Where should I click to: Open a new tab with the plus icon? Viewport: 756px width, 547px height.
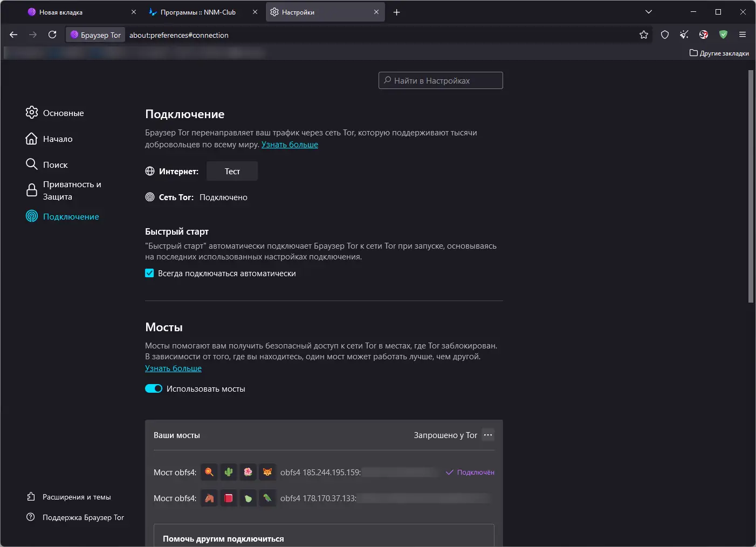click(x=397, y=12)
